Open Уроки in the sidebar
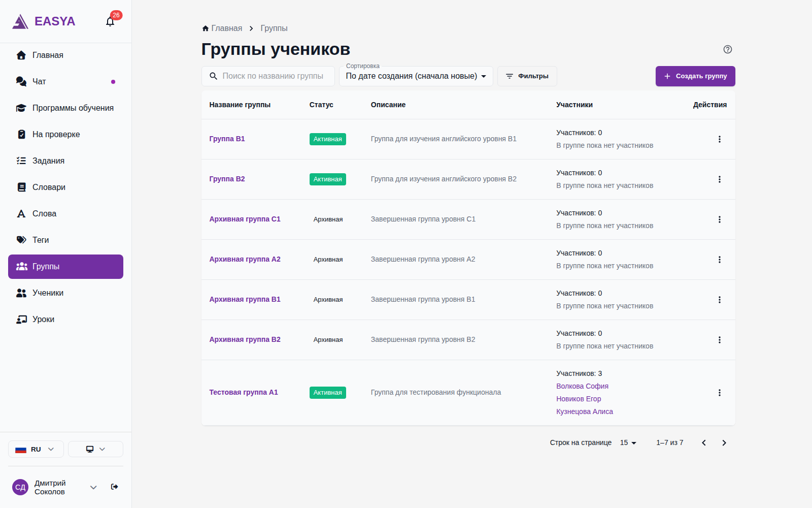The height and width of the screenshot is (508, 812). point(65,320)
